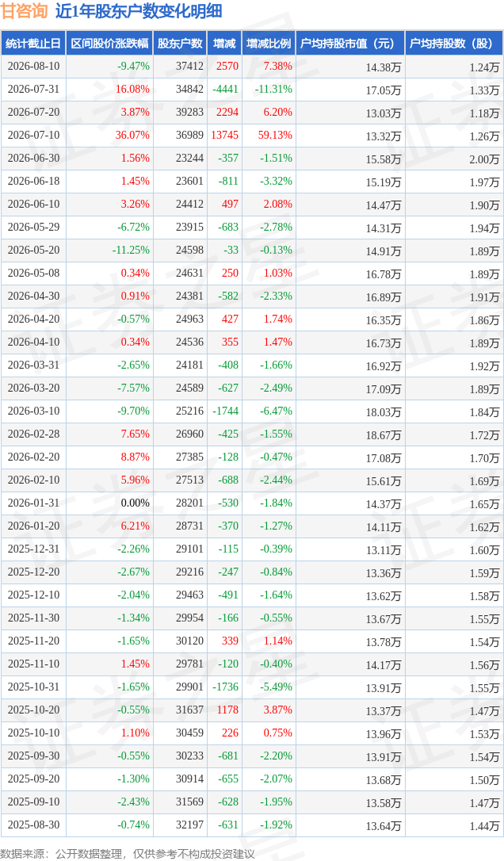Image resolution: width=504 pixels, height=861 pixels.
Task: Select the 2026-08-10 date cell
Action: coord(33,66)
